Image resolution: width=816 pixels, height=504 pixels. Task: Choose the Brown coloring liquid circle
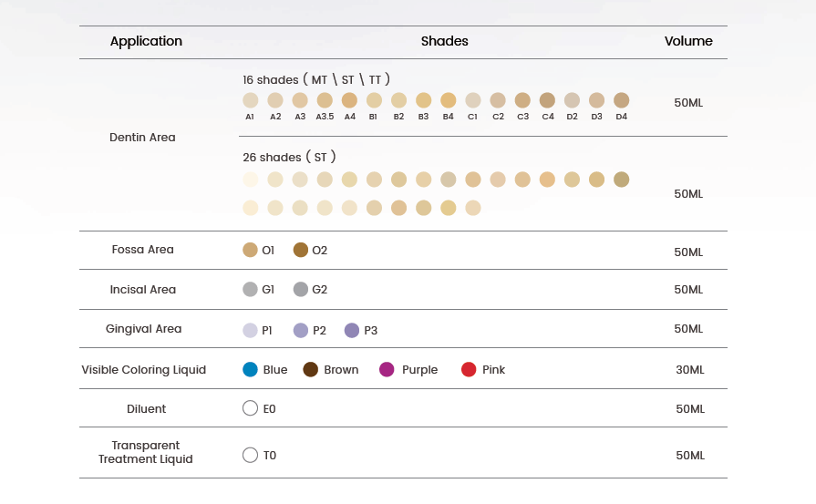tap(311, 369)
